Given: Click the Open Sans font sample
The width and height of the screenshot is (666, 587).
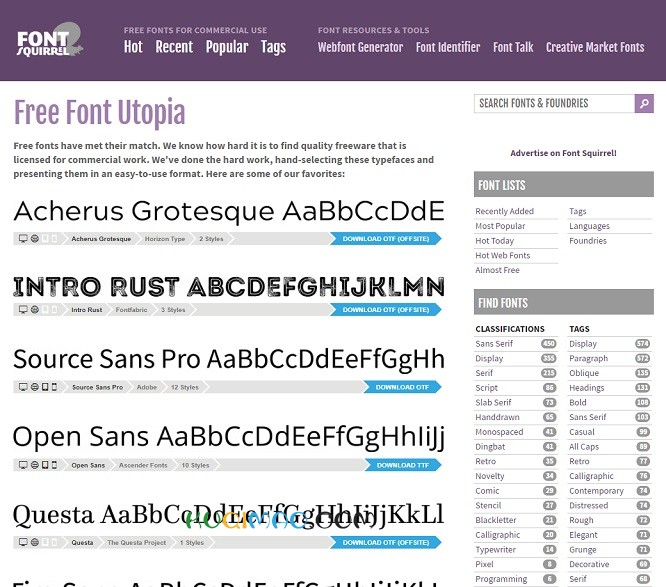Looking at the screenshot, I should (229, 437).
